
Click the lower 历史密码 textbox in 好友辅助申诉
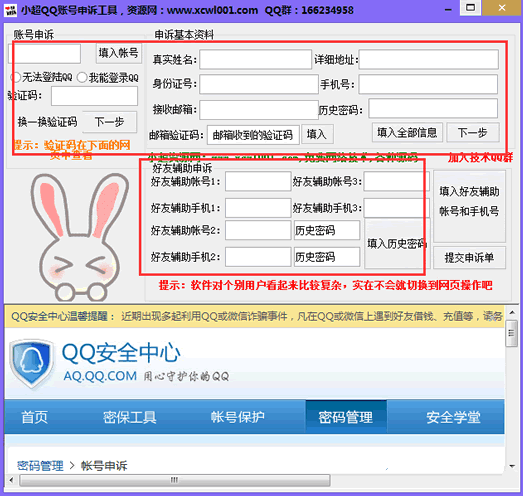click(327, 257)
